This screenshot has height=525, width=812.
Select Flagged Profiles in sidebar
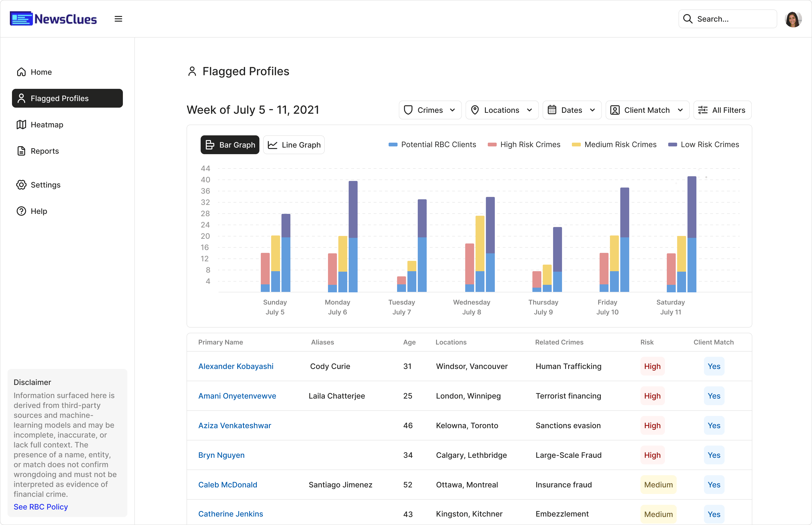point(67,98)
